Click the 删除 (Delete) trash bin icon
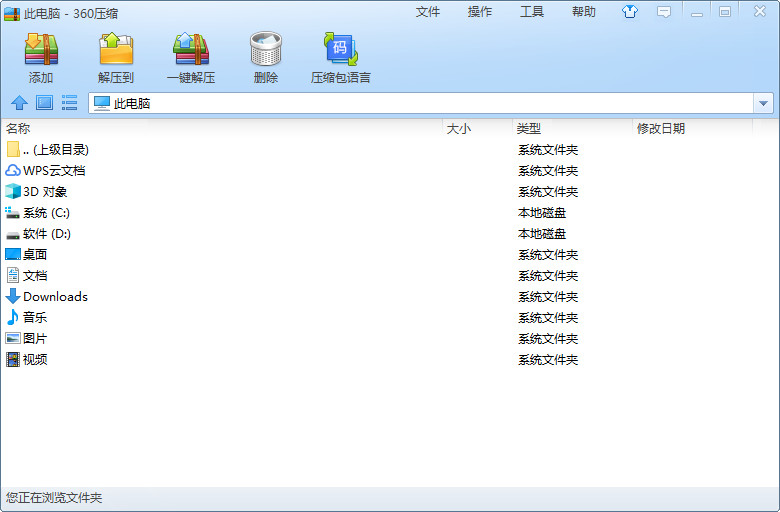The image size is (780, 512). pyautogui.click(x=266, y=49)
